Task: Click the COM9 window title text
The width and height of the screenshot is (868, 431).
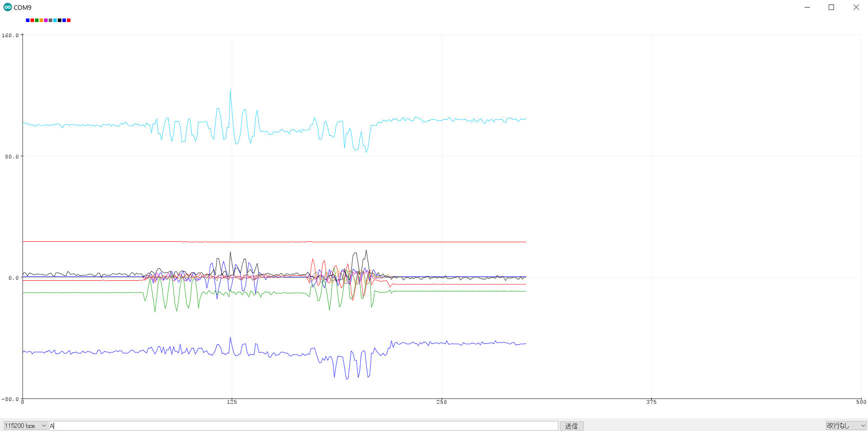Action: point(23,8)
